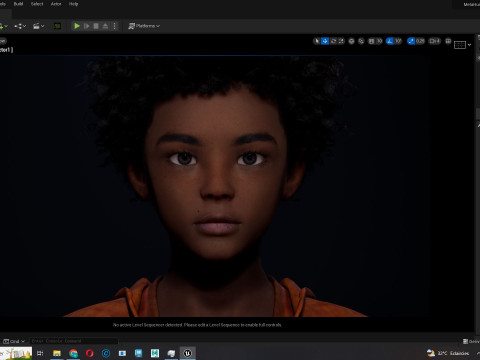The width and height of the screenshot is (480, 360).
Task: Select the Rotate gizmo tool
Action: (333, 41)
